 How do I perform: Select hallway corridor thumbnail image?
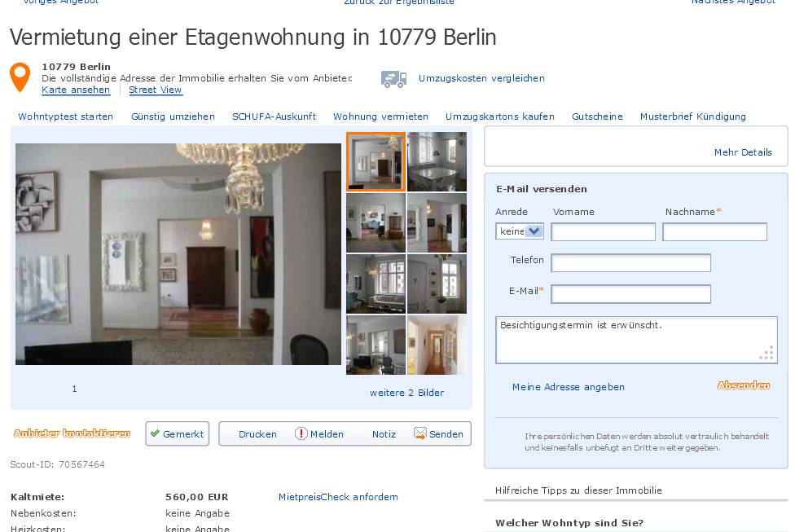(x=437, y=345)
